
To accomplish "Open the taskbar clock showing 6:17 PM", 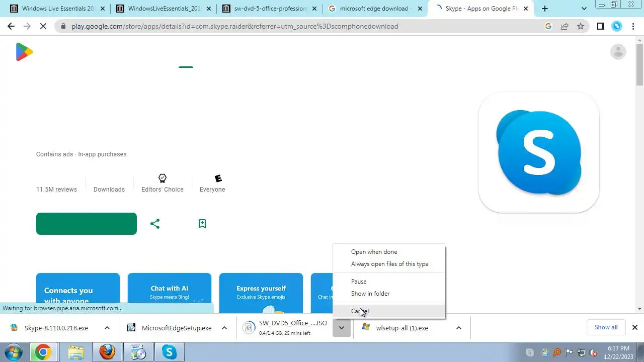I will pyautogui.click(x=618, y=352).
